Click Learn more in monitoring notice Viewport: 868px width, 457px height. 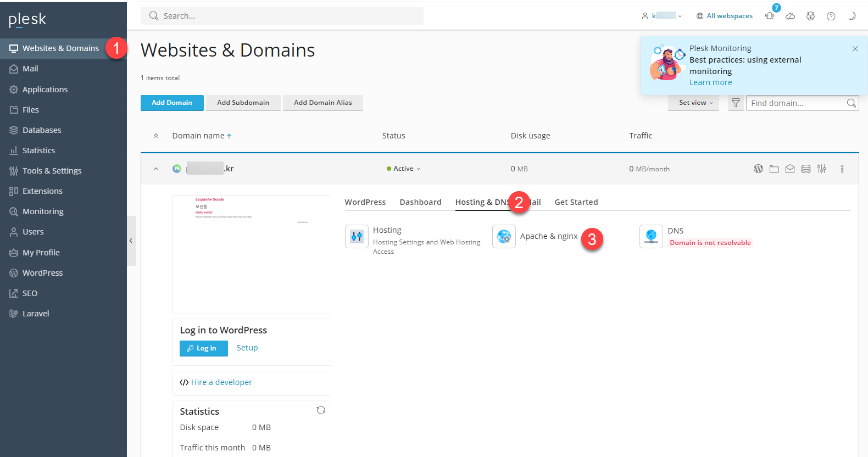pyautogui.click(x=710, y=82)
